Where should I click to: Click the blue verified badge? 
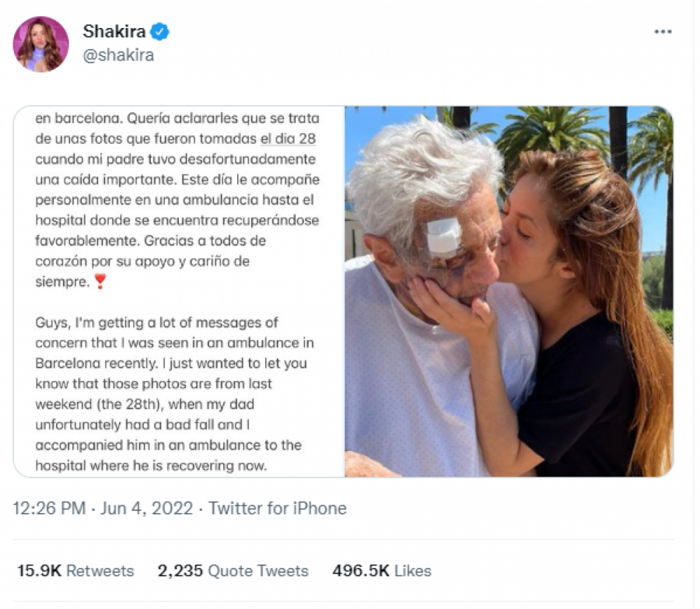160,32
